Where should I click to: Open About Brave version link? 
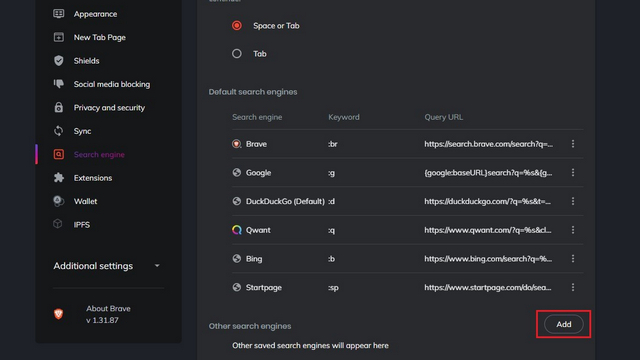(108, 314)
